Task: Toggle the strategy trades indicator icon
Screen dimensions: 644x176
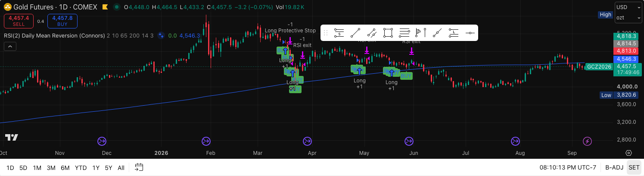Action: click(161, 36)
